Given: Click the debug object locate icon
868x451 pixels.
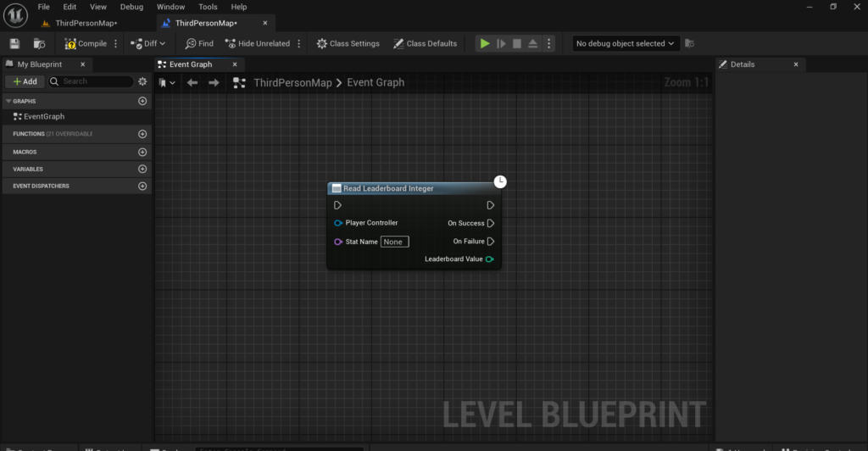Looking at the screenshot, I should pos(690,44).
